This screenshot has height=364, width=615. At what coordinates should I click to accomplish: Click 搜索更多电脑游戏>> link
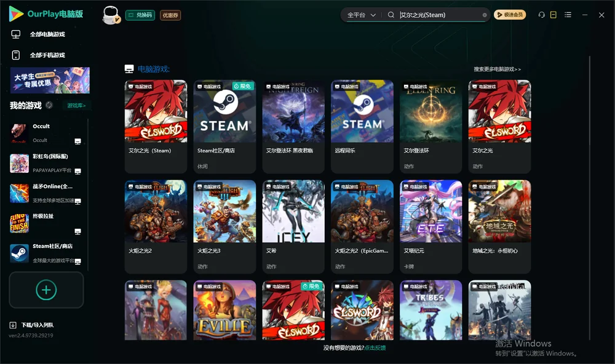coord(498,69)
